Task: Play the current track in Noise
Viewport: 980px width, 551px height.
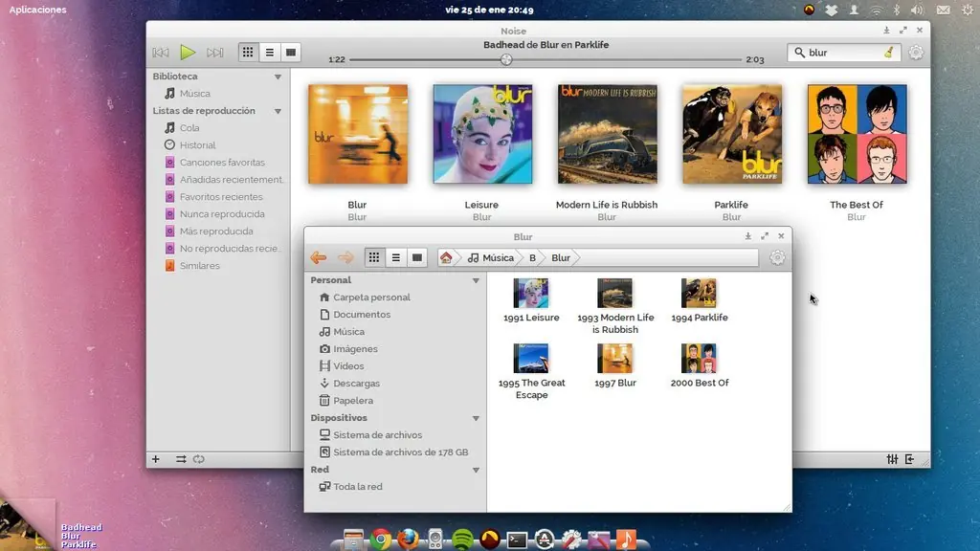Action: pyautogui.click(x=188, y=53)
